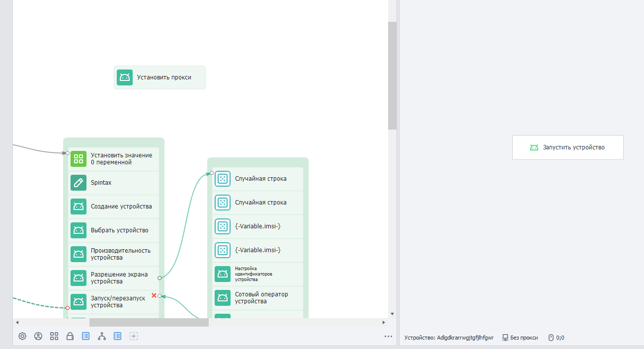Click the dashed-square plus icon in bottom toolbar
Screen dimensions: 644x349
(x=134, y=336)
